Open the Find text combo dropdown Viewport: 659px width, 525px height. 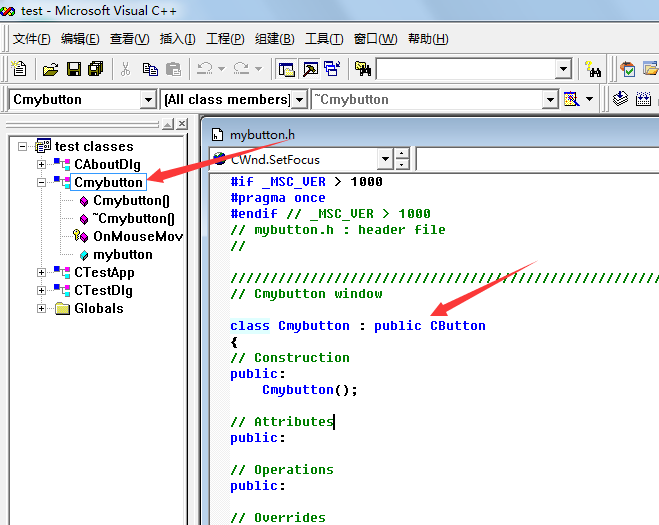(563, 69)
